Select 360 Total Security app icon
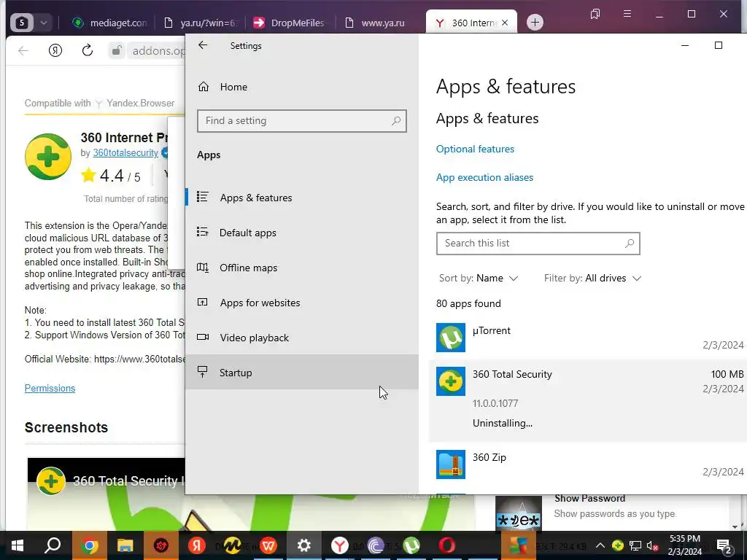This screenshot has height=560, width=747. (x=451, y=381)
